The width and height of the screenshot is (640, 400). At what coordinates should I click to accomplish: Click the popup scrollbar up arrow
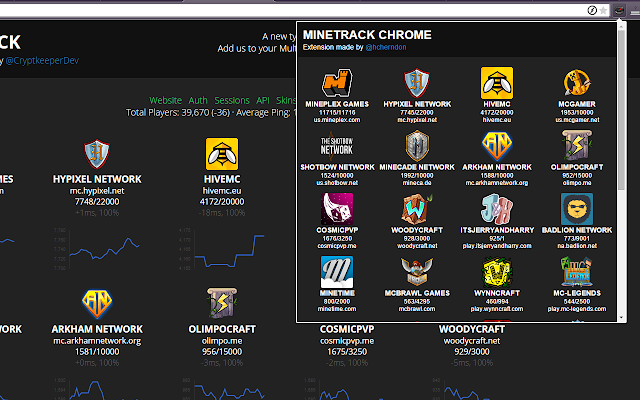tap(622, 26)
